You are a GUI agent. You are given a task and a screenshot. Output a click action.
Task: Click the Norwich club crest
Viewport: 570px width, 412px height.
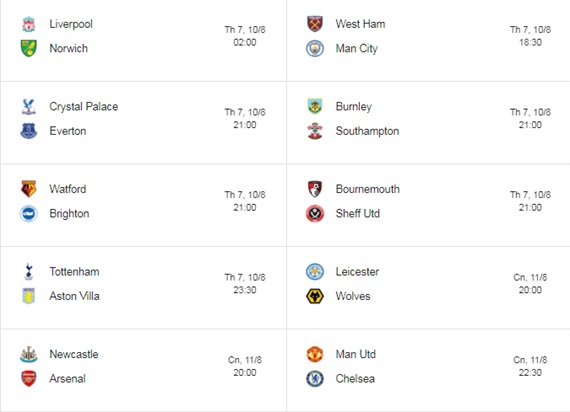28,48
